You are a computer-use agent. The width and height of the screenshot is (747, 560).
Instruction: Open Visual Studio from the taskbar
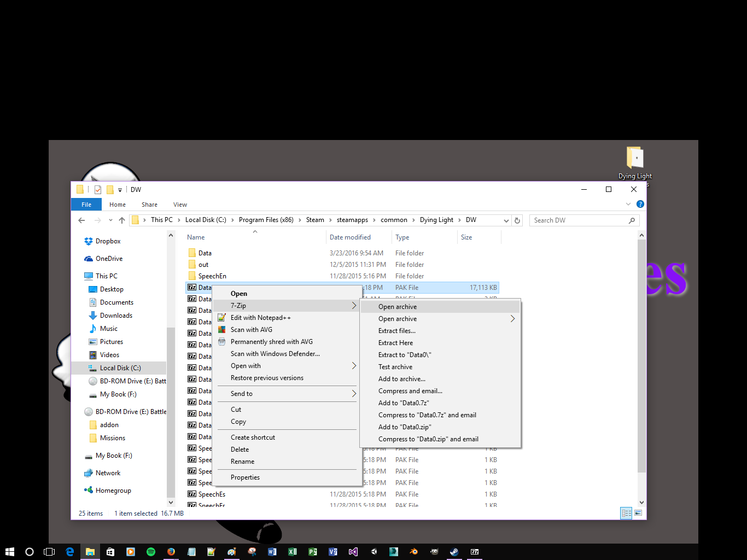tap(353, 552)
